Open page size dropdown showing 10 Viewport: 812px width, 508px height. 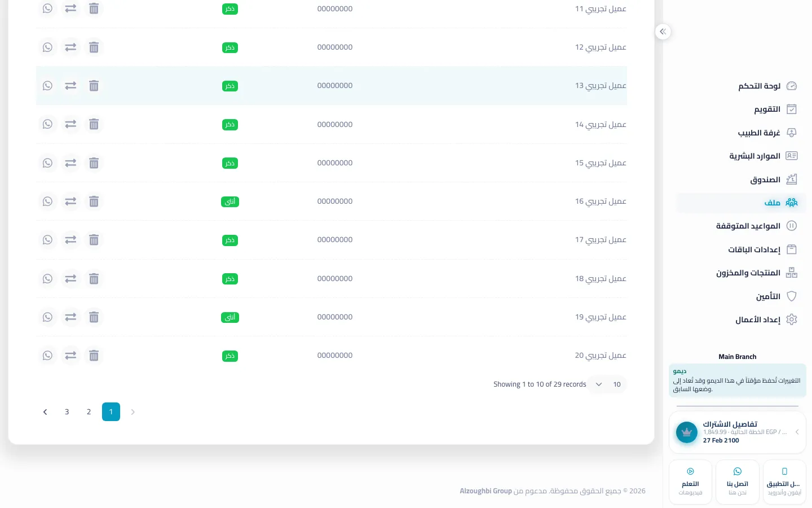point(607,384)
